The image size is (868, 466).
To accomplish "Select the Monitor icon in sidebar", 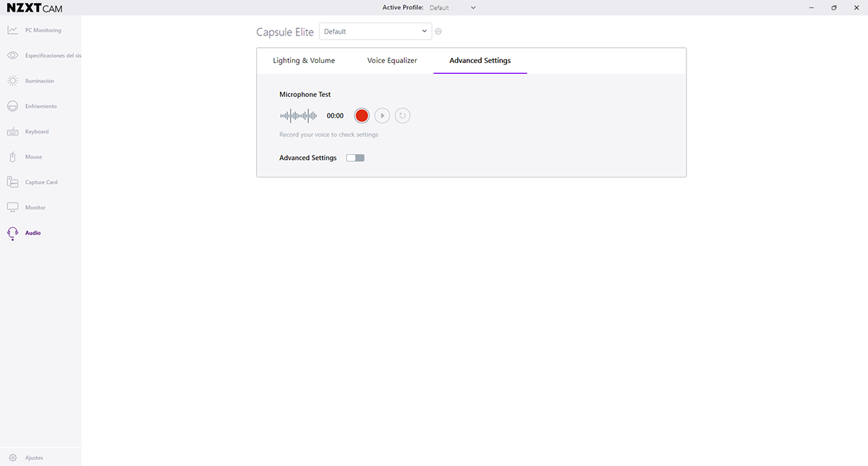I will click(12, 208).
